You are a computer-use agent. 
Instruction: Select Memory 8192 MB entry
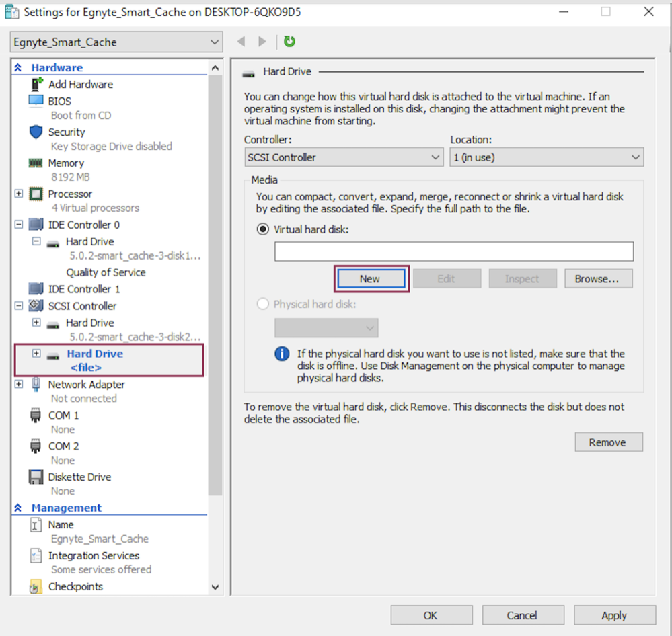pyautogui.click(x=66, y=170)
